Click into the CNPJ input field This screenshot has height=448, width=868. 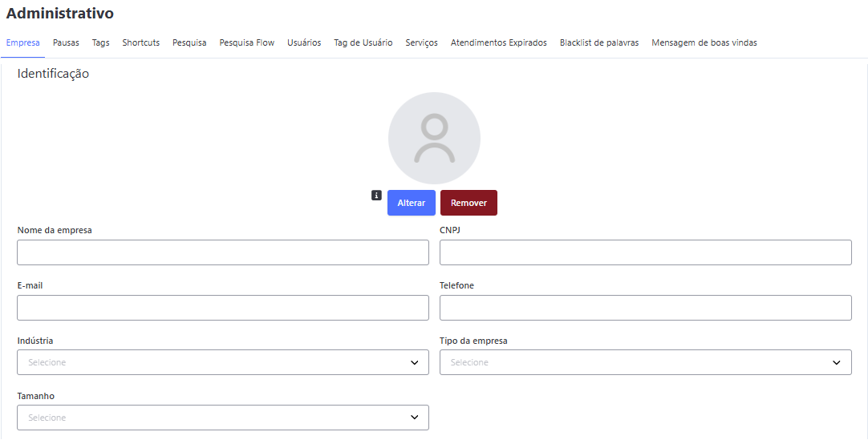[646, 252]
